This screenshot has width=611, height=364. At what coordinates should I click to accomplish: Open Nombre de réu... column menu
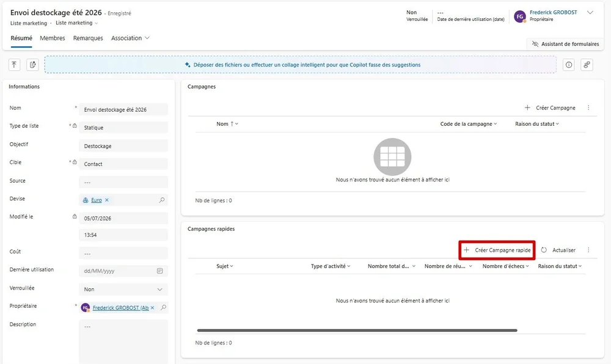tap(448, 266)
